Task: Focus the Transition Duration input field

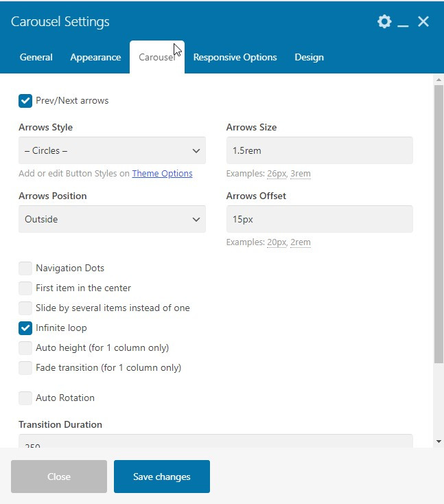Action: 215,441
